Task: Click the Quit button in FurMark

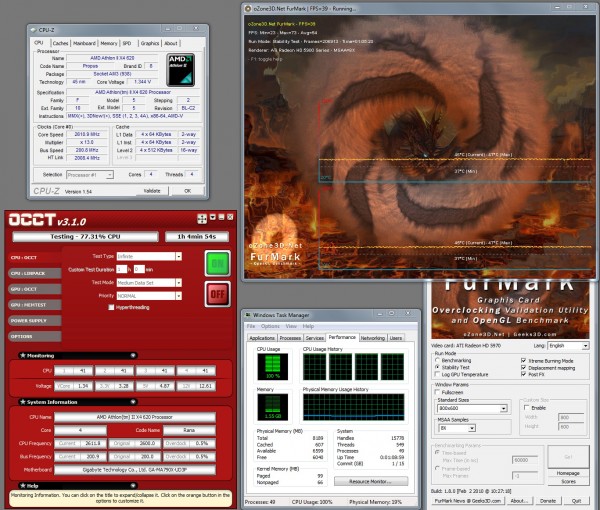Action: click(576, 500)
